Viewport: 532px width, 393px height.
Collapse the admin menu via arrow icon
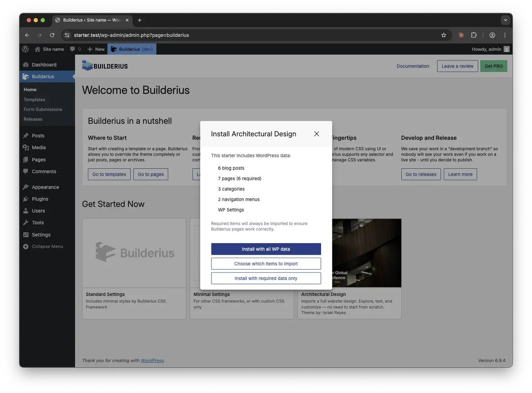27,246
